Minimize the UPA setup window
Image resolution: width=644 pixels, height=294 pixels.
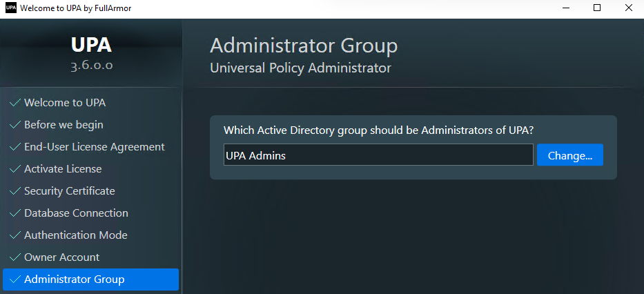(565, 8)
